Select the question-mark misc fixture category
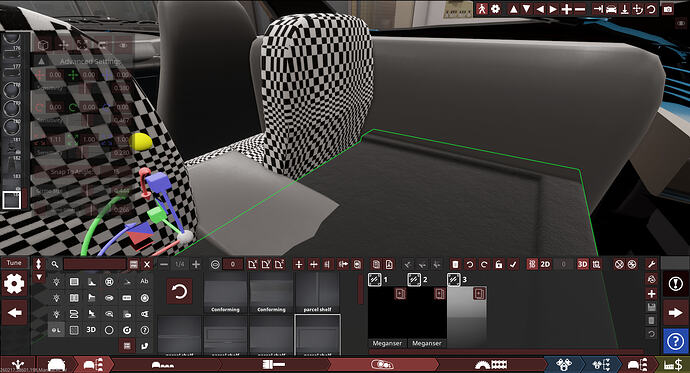Screen dimensions: 690x373 pos(144,330)
